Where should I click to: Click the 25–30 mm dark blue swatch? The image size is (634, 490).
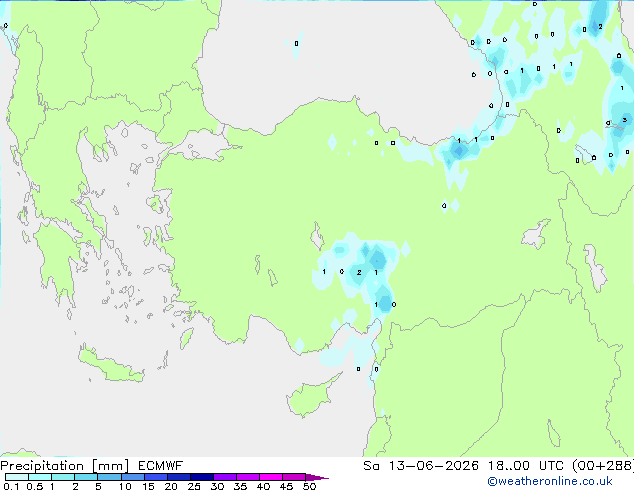[201, 477]
